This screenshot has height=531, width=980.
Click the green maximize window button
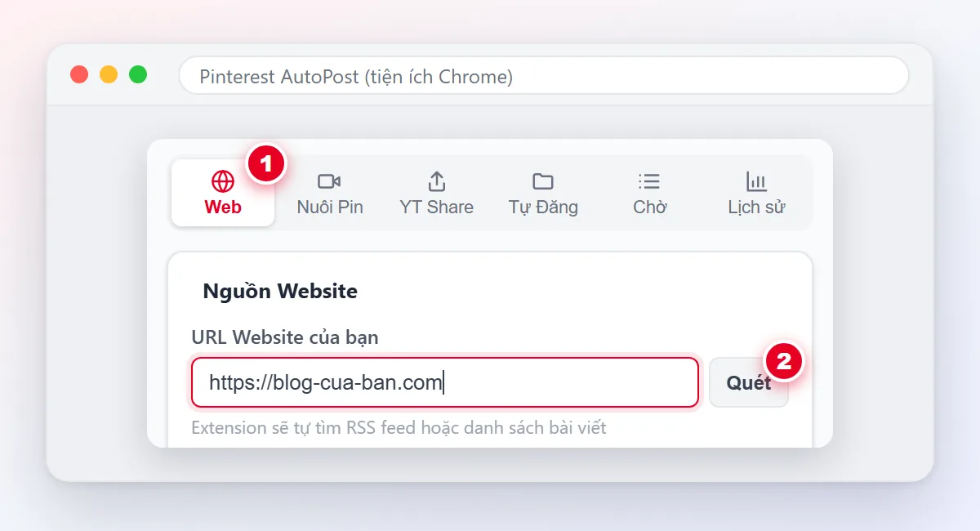[138, 74]
